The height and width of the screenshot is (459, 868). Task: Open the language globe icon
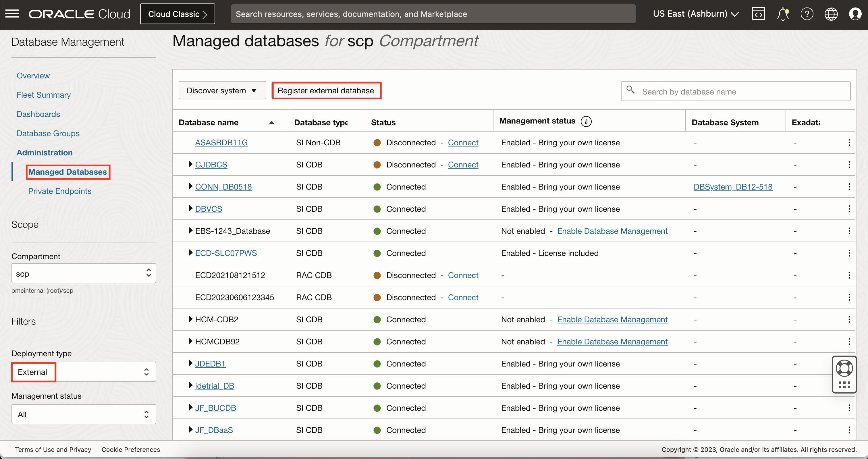click(831, 14)
